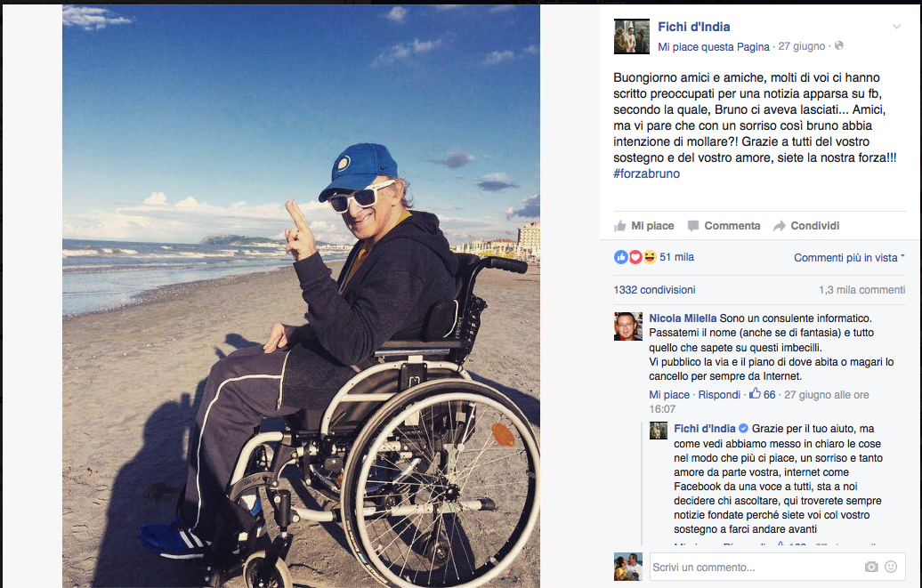Screen dimensions: 922x588
Task: Click 1,3 mila commenti link
Action: tap(861, 290)
